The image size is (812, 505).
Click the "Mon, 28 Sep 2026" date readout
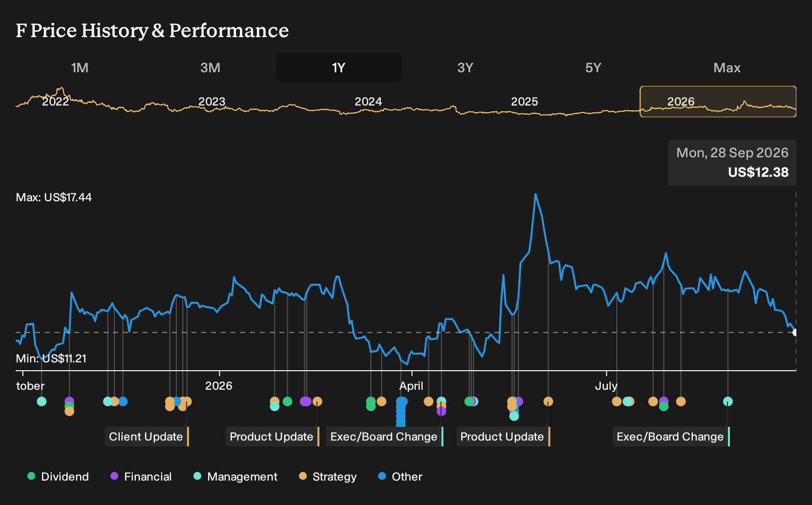(732, 153)
